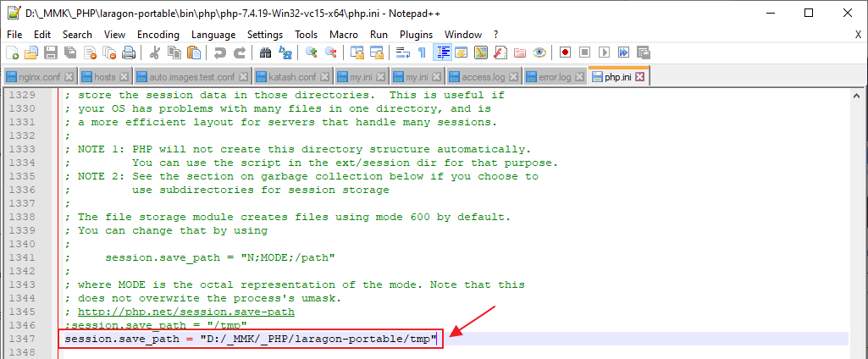Click the Zoom In magnifier icon
Image resolution: width=868 pixels, height=359 pixels.
(x=312, y=52)
